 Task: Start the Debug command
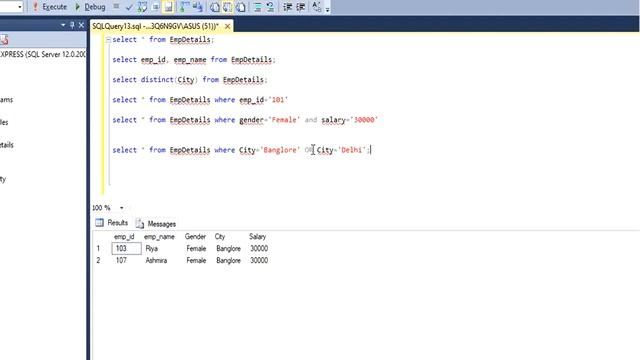tap(90, 7)
